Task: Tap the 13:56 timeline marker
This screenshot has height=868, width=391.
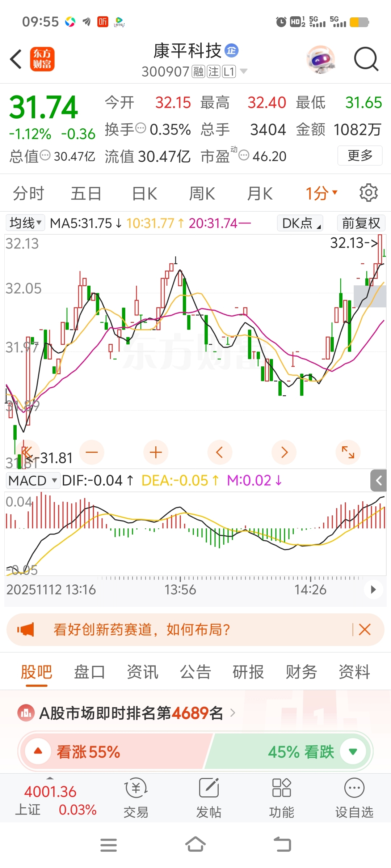Action: (180, 590)
